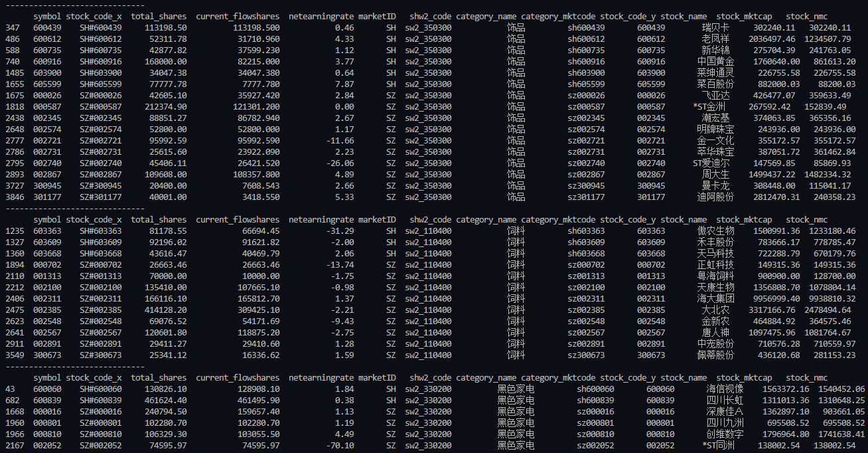868x453 pixels.
Task: Select stock name 中国黄金
Action: 715,62
